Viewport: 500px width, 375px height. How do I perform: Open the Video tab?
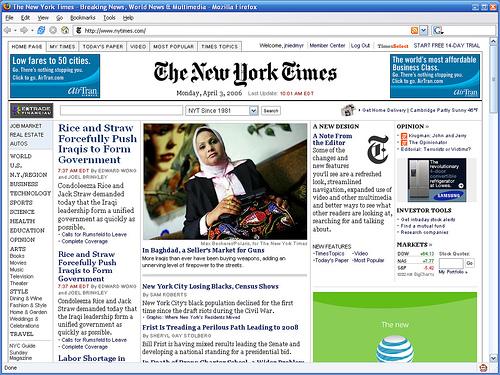point(138,47)
